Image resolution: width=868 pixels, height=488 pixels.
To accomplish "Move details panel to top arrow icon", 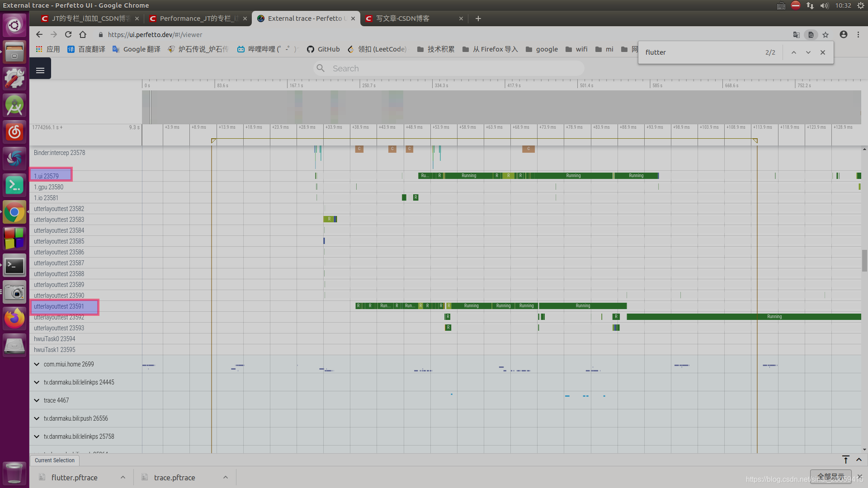I will click(845, 460).
